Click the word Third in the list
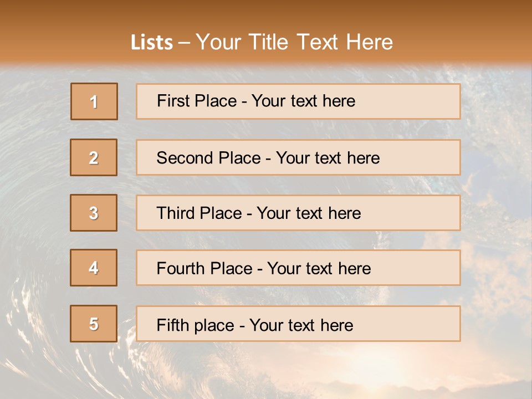532x399 pixels. (175, 213)
